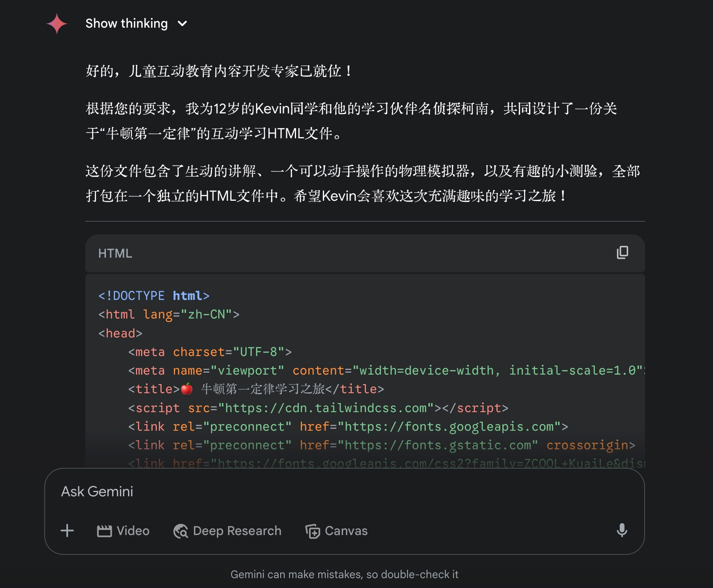Click the first paragraph starting with 好的
The width and height of the screenshot is (713, 588).
click(219, 71)
